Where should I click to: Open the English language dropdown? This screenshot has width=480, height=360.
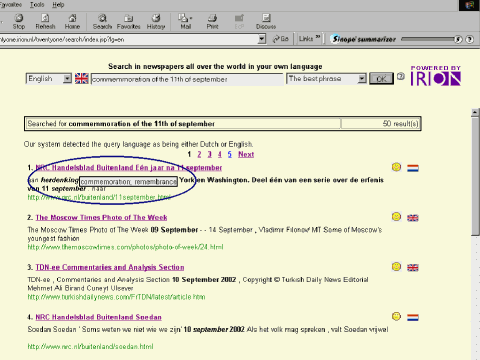pyautogui.click(x=49, y=79)
